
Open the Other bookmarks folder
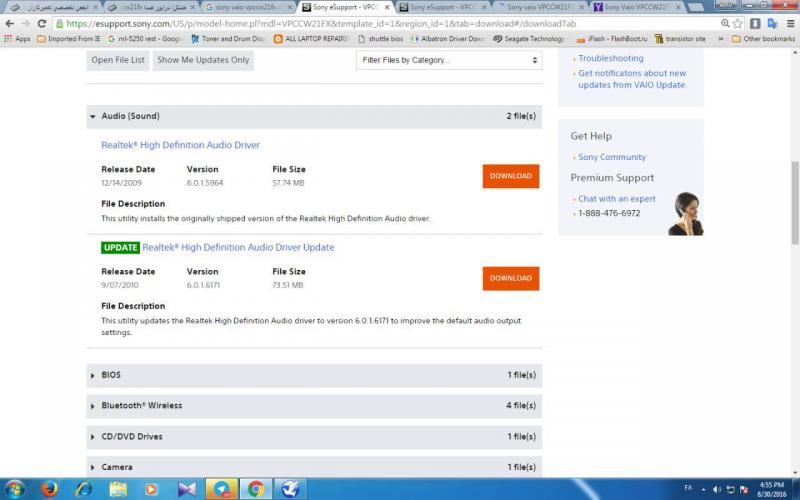pyautogui.click(x=763, y=39)
